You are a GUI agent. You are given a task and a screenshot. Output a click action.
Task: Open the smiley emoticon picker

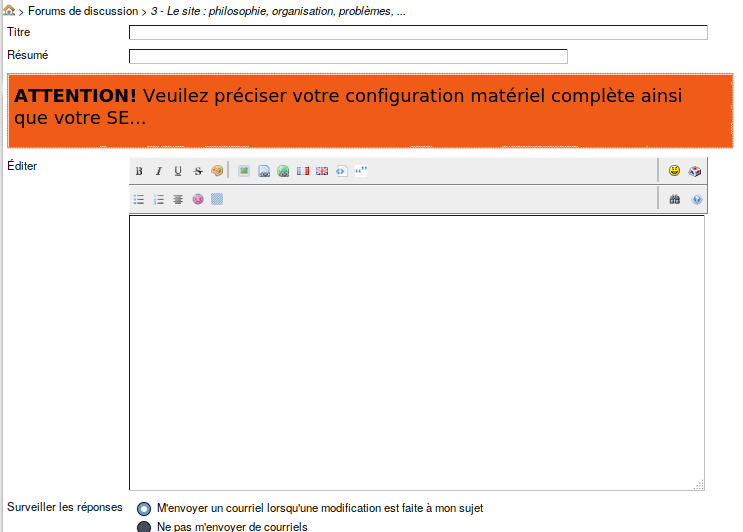(674, 171)
